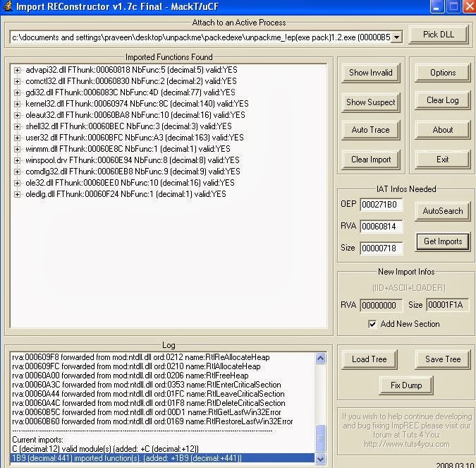Expand the shell32.dll import node

[x=18, y=126]
